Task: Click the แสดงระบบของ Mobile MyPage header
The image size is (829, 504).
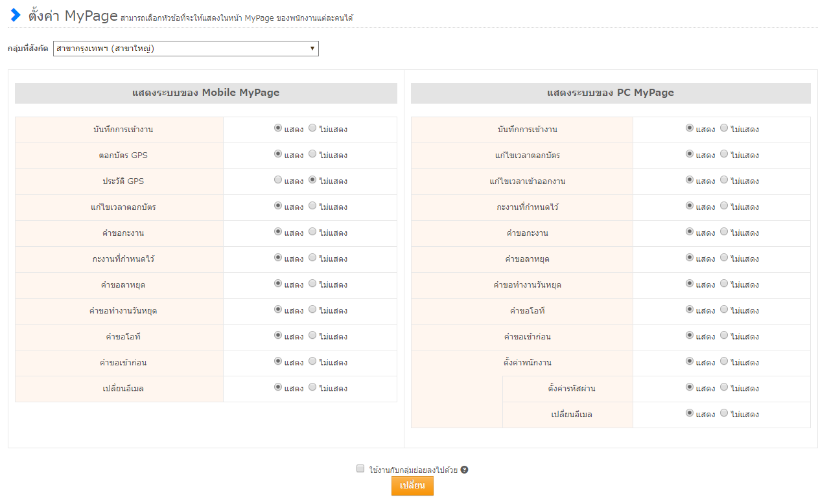Action: tap(206, 93)
